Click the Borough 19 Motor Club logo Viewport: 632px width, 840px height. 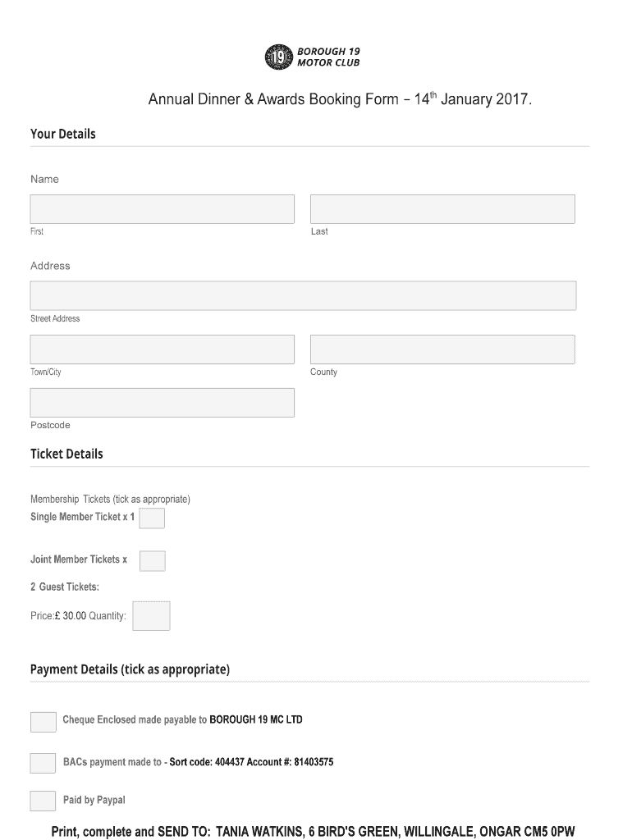pyautogui.click(x=312, y=57)
